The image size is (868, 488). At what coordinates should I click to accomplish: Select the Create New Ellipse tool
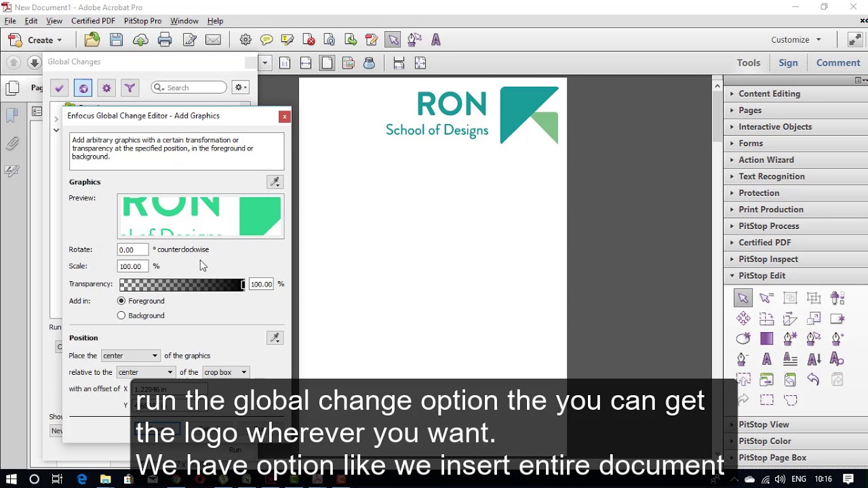click(x=743, y=339)
